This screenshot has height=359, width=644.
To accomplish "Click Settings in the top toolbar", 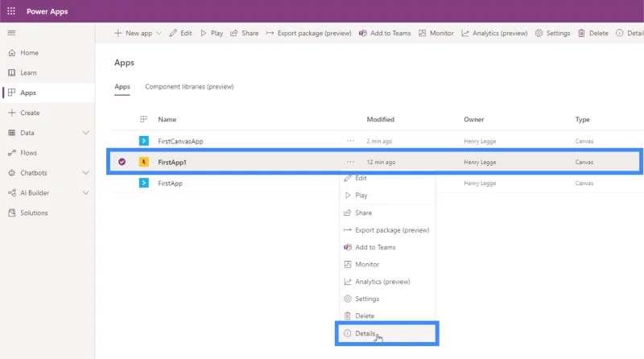I will pyautogui.click(x=552, y=33).
